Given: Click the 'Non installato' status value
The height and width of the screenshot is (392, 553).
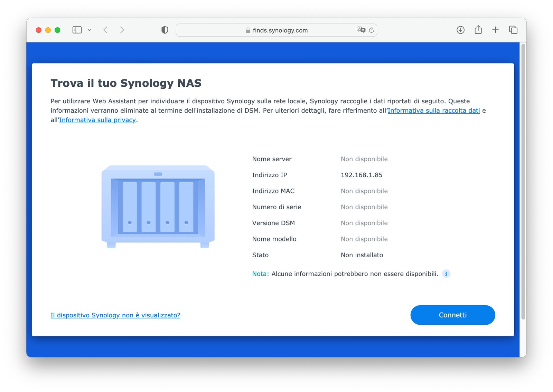Looking at the screenshot, I should pos(362,255).
